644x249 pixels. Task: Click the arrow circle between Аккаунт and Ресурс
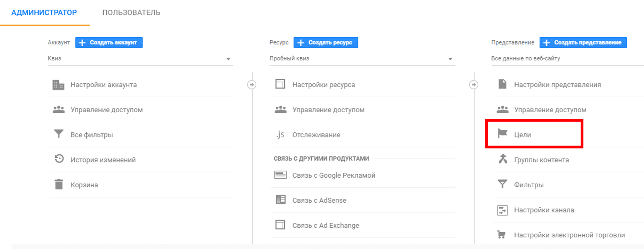(252, 85)
